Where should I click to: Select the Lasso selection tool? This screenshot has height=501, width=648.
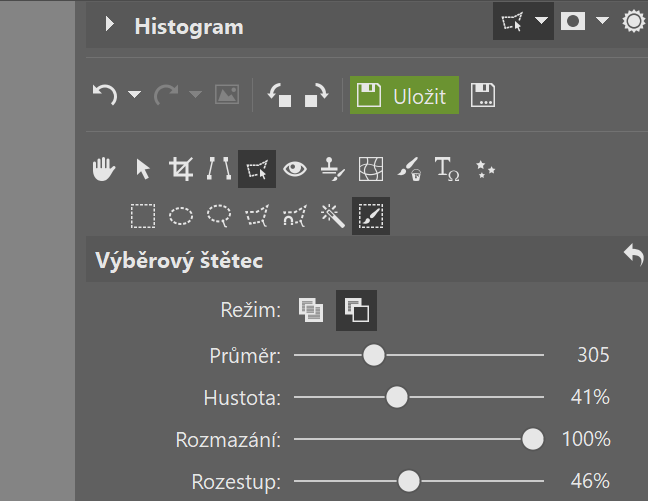219,216
